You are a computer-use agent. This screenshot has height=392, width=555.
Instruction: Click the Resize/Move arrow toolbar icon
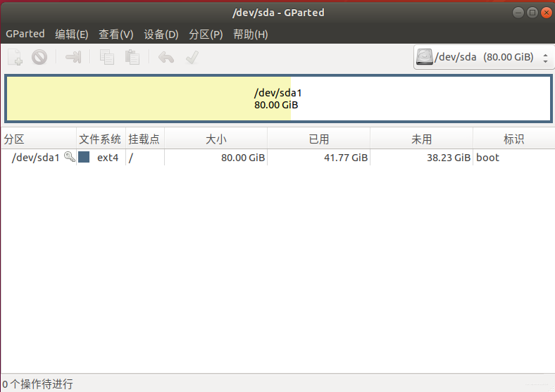click(x=73, y=57)
